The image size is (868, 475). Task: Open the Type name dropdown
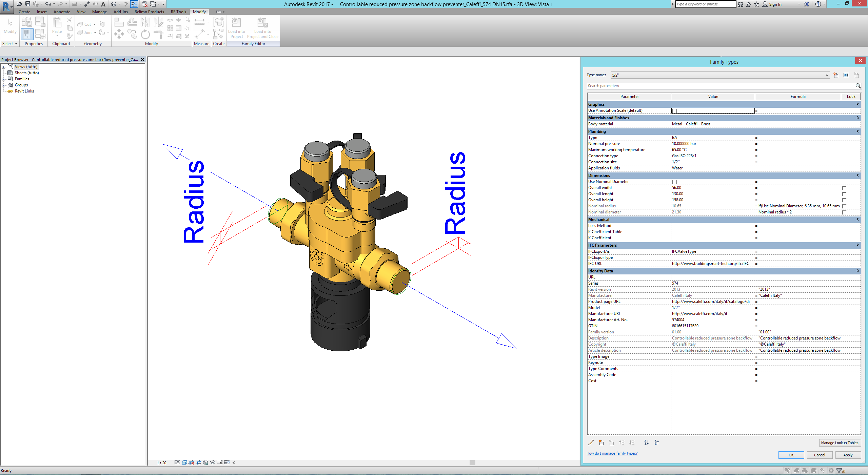[x=827, y=75]
